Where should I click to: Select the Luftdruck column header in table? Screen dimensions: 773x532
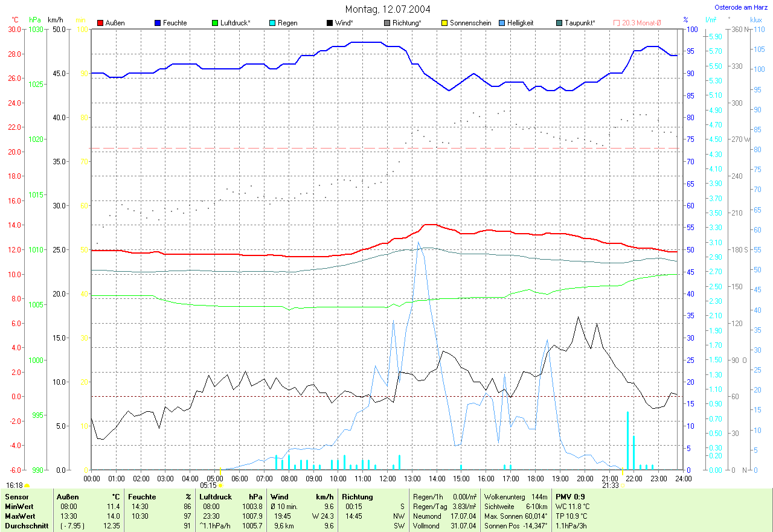[215, 497]
